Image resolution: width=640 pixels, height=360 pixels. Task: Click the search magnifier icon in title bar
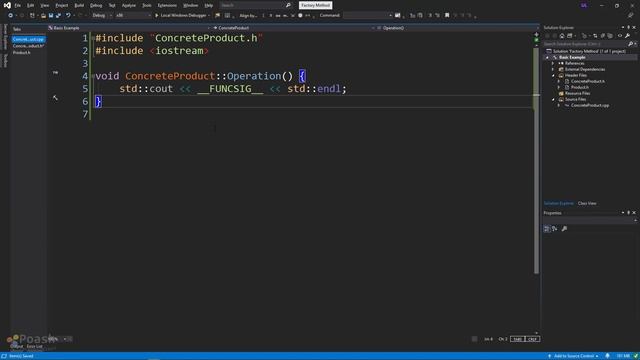pos(288,5)
